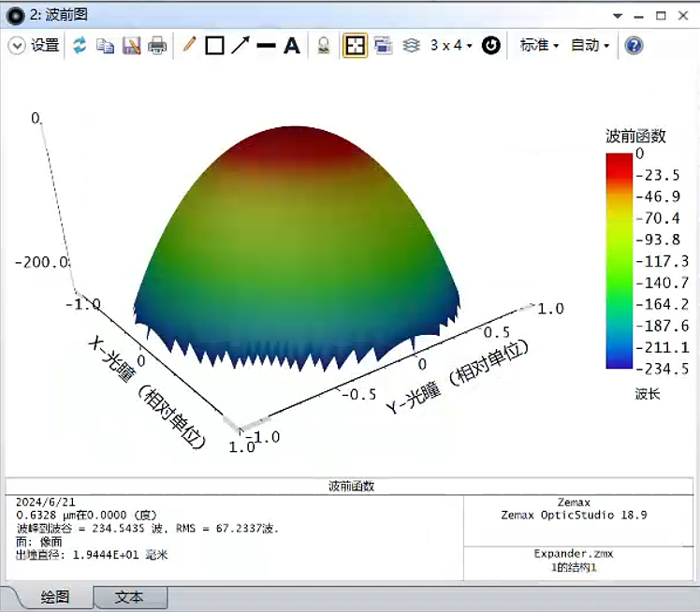This screenshot has width=700, height=612.
Task: Add text with the A tool
Action: click(292, 45)
